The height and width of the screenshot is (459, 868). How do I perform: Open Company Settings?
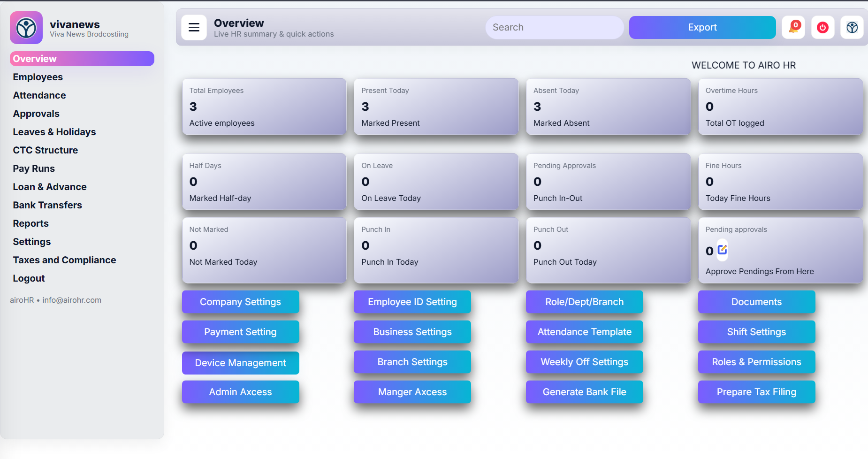pyautogui.click(x=240, y=302)
